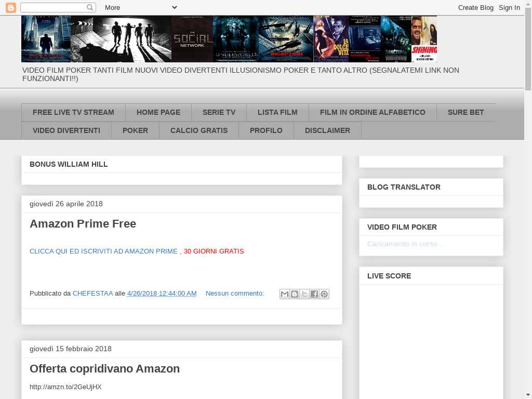This screenshot has height=399, width=532.
Task: Click the Sign In link
Action: coord(509,7)
